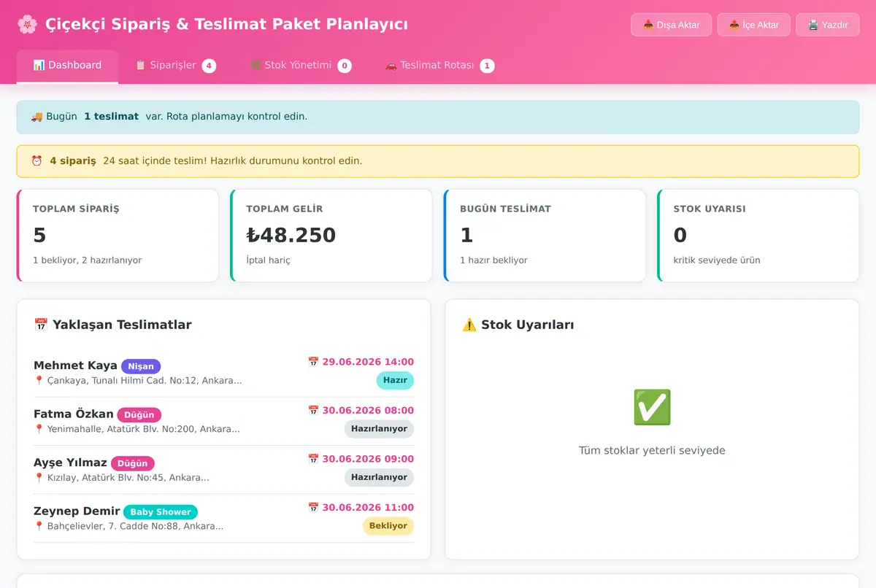Select the Bugün Teslimat stat card
The width and height of the screenshot is (876, 588).
[x=545, y=236]
